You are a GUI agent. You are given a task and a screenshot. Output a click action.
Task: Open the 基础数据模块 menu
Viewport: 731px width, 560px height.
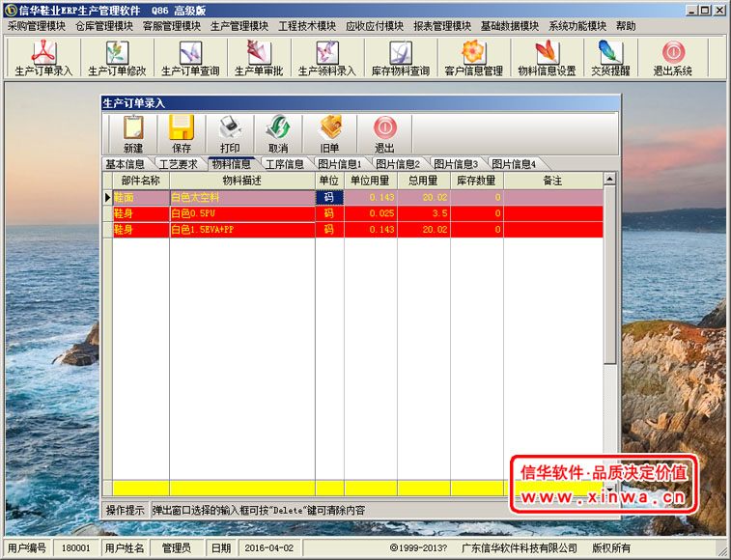click(510, 26)
